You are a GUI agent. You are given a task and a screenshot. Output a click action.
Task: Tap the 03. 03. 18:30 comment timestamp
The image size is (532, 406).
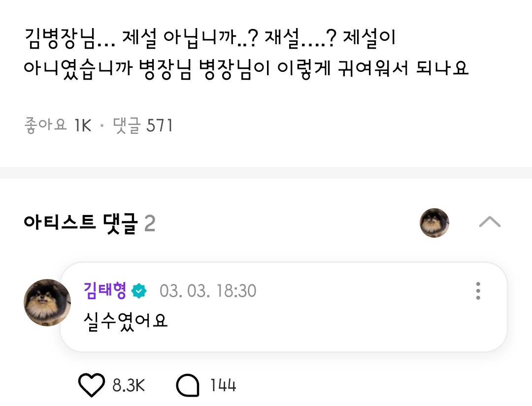(208, 291)
